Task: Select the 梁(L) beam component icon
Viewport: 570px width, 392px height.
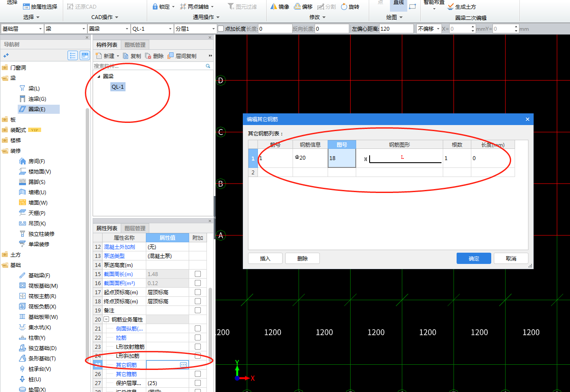Action: [x=23, y=88]
